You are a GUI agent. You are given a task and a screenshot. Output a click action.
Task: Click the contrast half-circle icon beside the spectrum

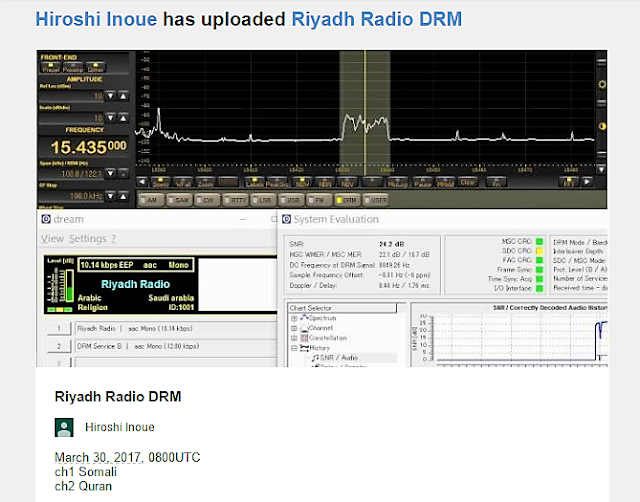602,126
